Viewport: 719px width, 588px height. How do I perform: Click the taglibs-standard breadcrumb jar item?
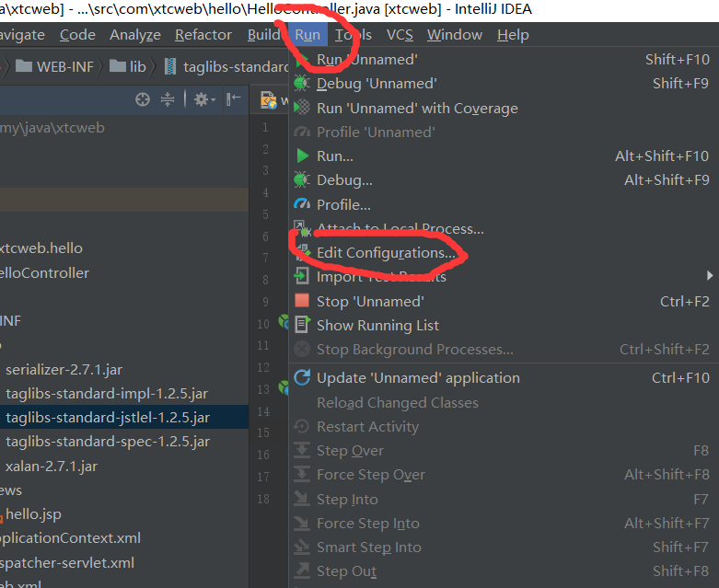point(226,67)
